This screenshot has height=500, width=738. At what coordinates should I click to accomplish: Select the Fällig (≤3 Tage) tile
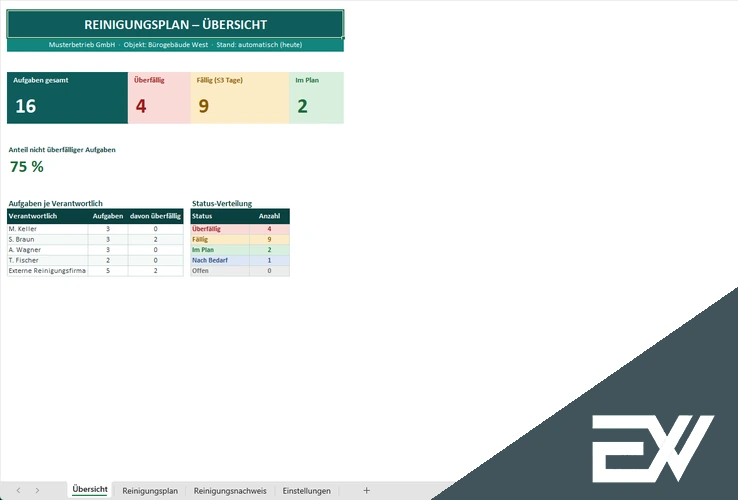coord(240,98)
